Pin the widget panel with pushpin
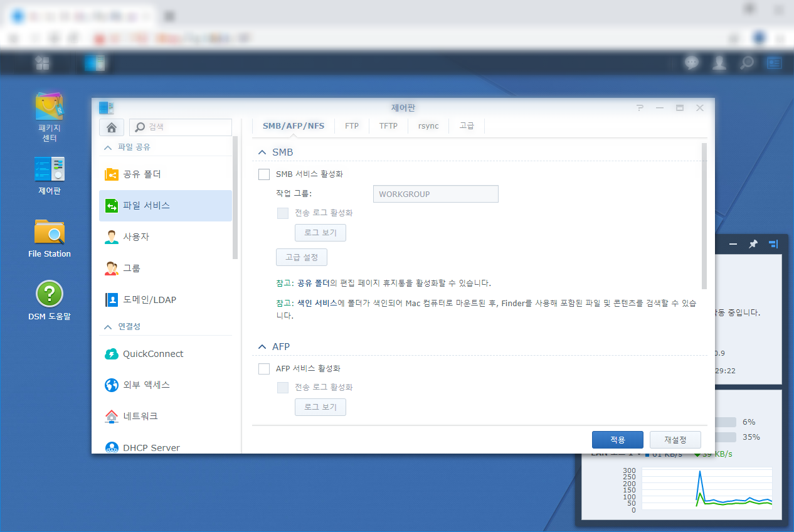The width and height of the screenshot is (794, 532). click(x=753, y=244)
